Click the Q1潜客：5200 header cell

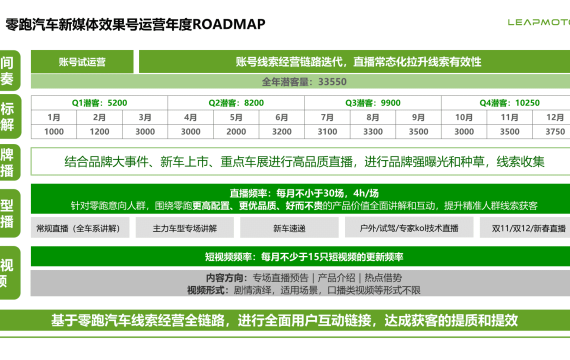(99, 103)
